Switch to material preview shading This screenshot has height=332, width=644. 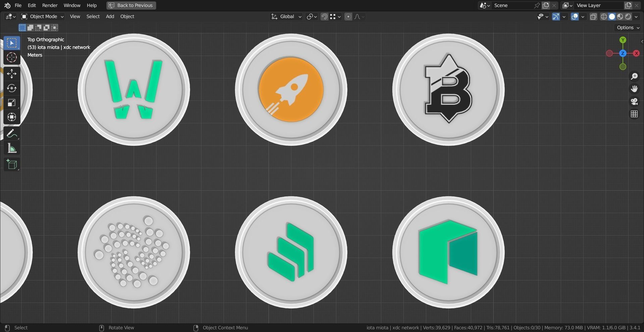tap(620, 16)
